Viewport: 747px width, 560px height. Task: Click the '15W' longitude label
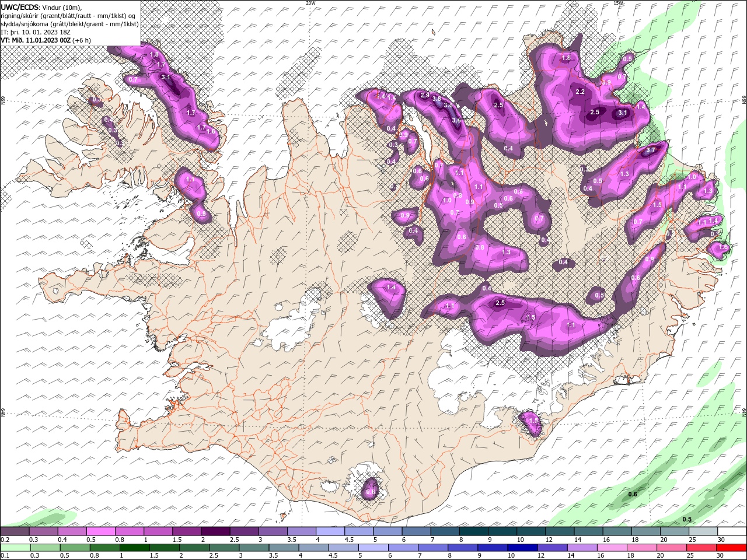617,2
